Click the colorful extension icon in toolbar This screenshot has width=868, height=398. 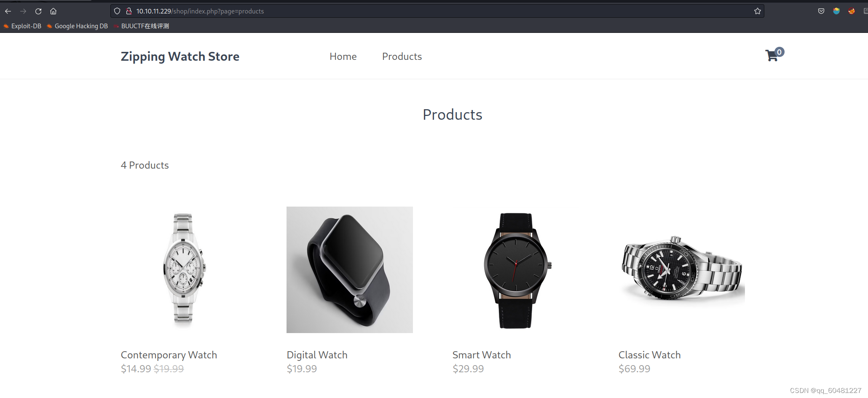coord(836,11)
